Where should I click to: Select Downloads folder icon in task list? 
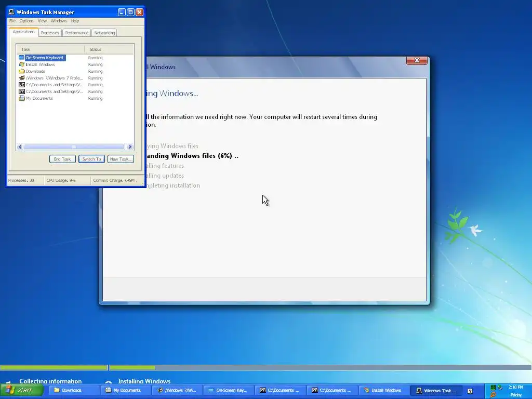[x=22, y=71]
